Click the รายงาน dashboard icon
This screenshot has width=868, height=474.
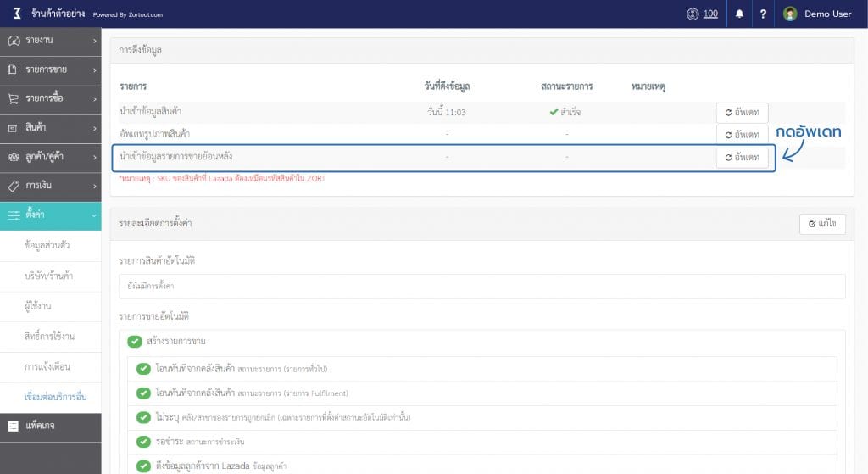14,41
